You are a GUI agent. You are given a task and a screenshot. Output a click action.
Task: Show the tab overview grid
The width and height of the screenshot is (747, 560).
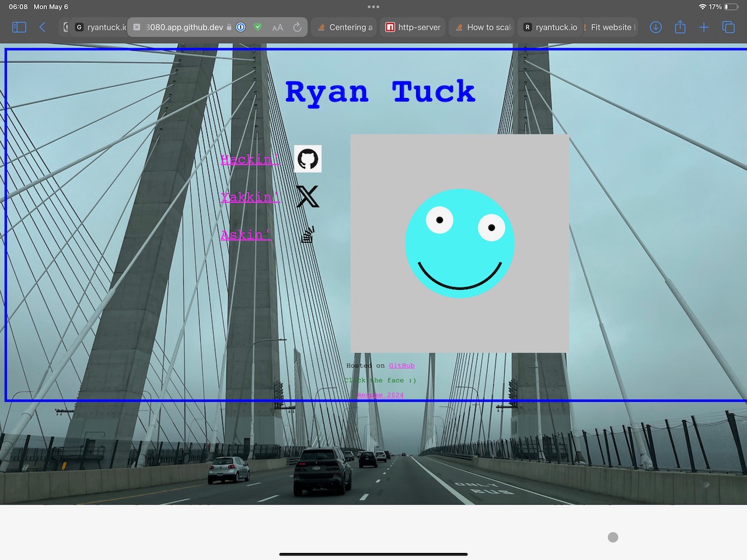coord(728,27)
